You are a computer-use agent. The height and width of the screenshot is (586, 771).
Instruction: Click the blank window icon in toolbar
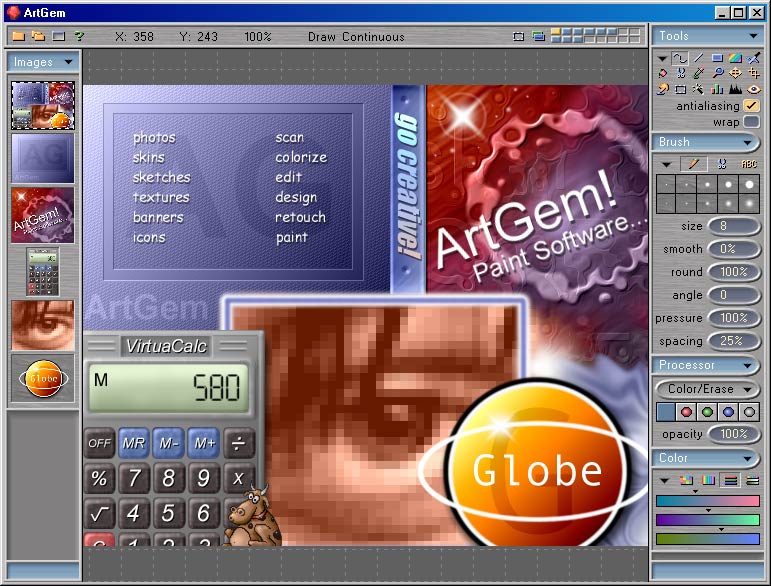59,36
